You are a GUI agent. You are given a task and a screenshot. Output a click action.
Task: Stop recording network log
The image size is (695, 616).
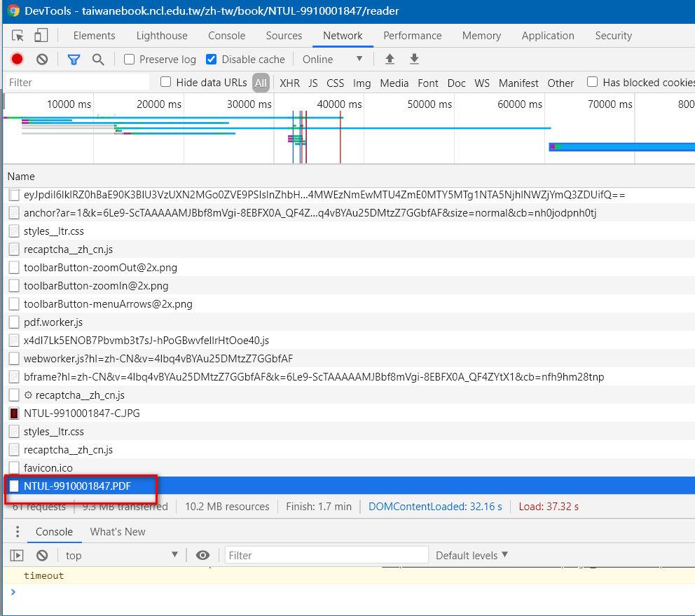click(18, 60)
